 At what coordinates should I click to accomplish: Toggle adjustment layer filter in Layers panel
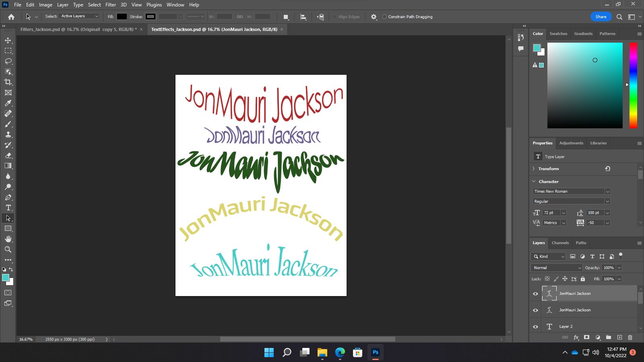click(582, 256)
